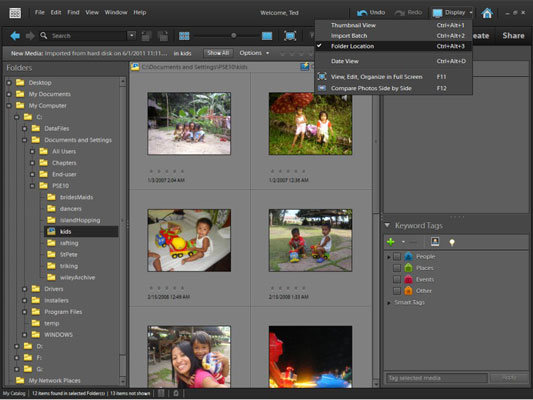Select small thumbnail grid size icon
Image resolution: width=533 pixels, height=400 pixels.
click(x=184, y=36)
